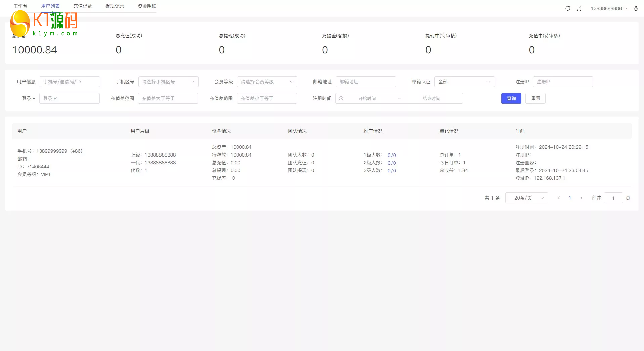The width and height of the screenshot is (644, 351).
Task: Go to the next page arrow in pagination
Action: point(581,198)
